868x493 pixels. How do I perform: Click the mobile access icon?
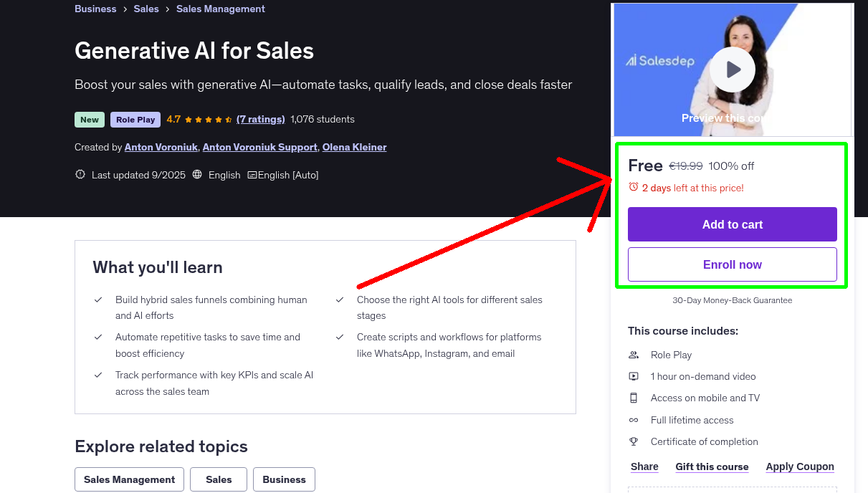pos(634,398)
